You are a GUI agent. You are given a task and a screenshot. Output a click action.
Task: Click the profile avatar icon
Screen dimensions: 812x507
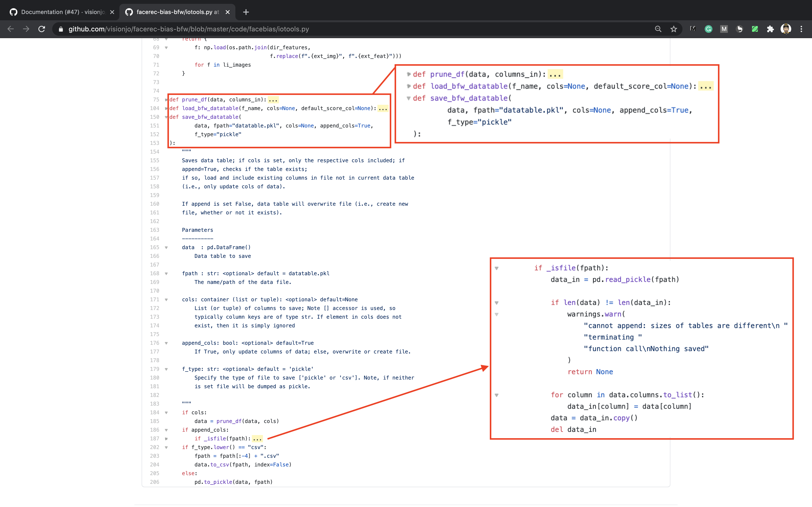785,29
